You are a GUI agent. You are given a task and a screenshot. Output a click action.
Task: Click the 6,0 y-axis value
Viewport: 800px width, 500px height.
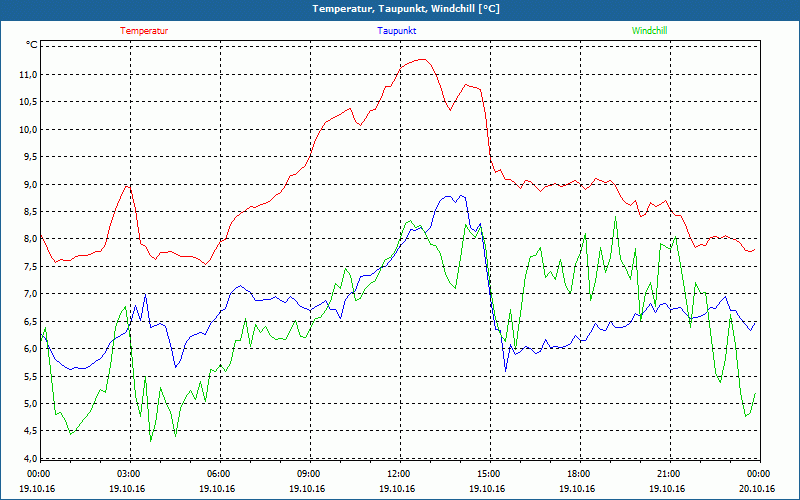tap(30, 349)
